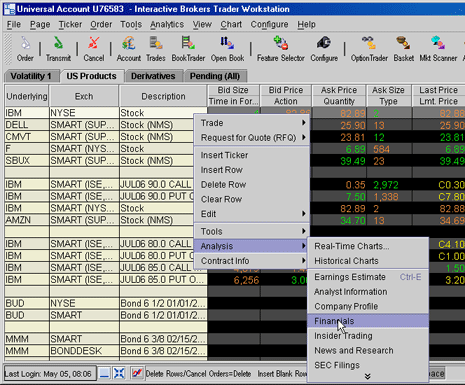Viewport: 465px width, 385px height.
Task: Open the Configure menu in menu bar
Action: coord(269,24)
